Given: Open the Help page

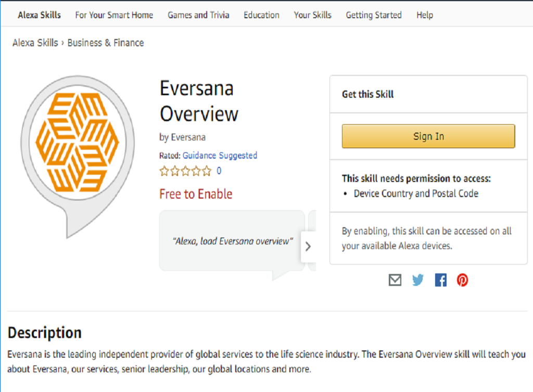Looking at the screenshot, I should [425, 15].
